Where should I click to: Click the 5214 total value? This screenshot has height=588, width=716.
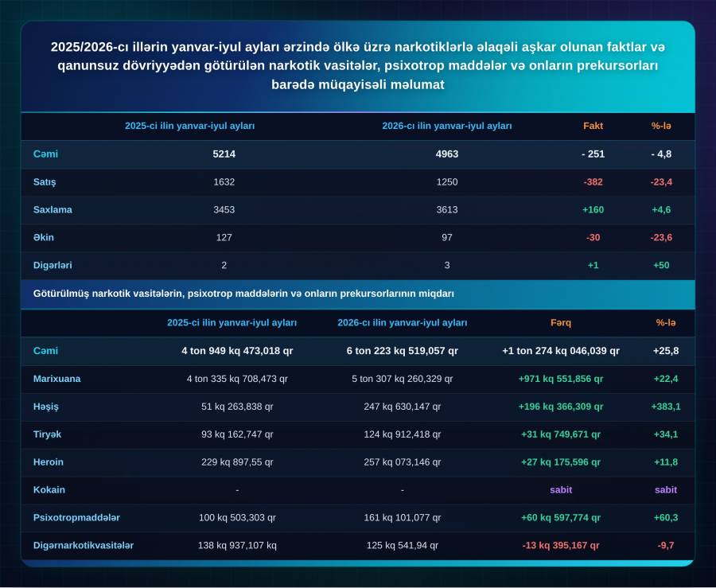pos(224,154)
